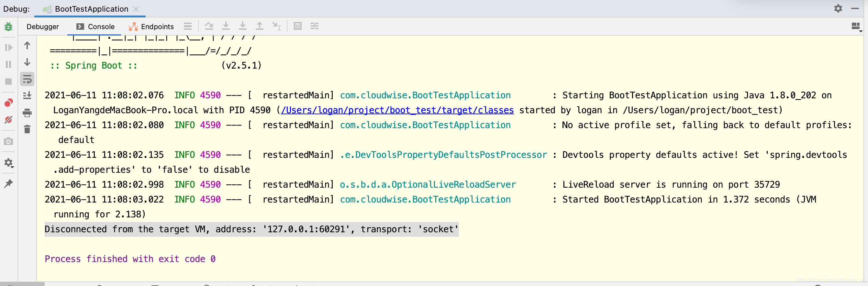Click the threads list icon beside Endpoints

(x=188, y=26)
